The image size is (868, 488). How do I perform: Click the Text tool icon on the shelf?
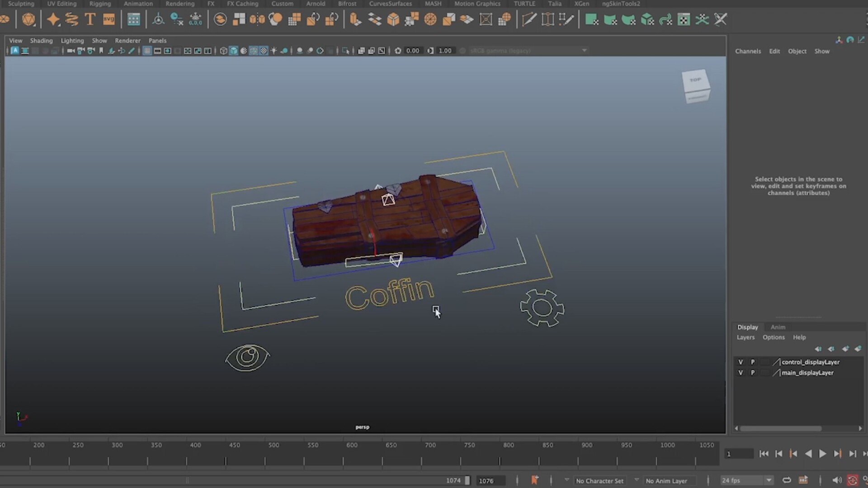(89, 19)
